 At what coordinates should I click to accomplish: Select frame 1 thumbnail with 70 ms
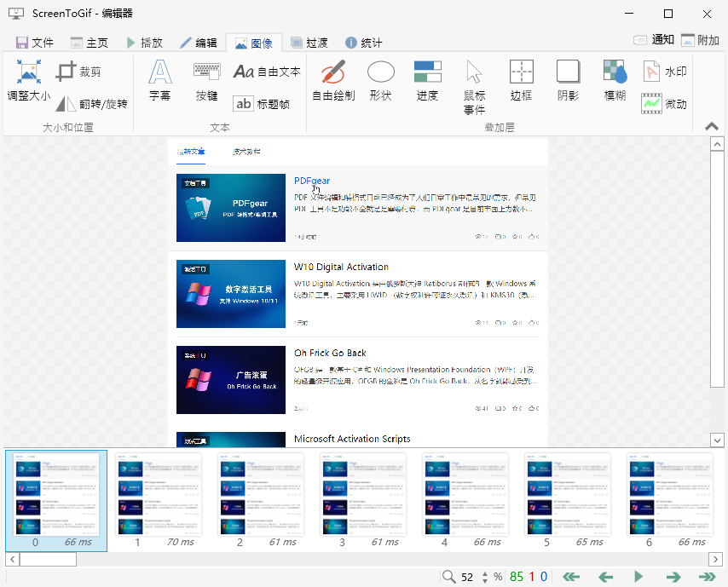159,501
